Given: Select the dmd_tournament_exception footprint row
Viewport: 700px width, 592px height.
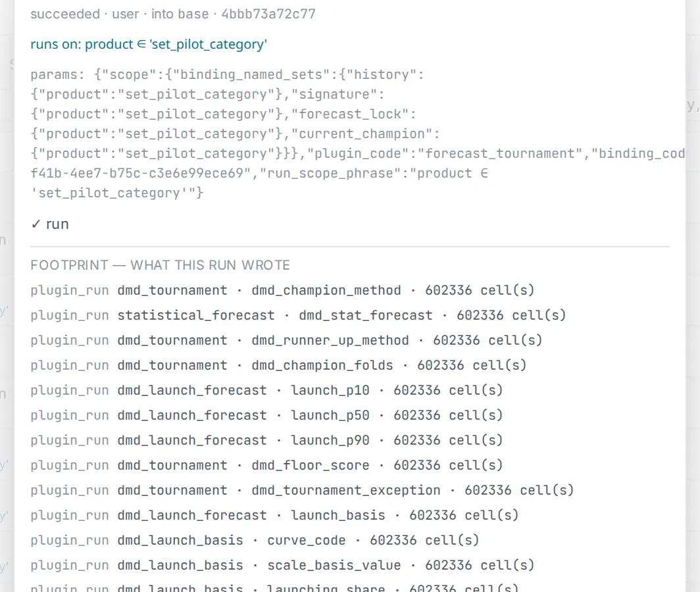Looking at the screenshot, I should pos(302,490).
